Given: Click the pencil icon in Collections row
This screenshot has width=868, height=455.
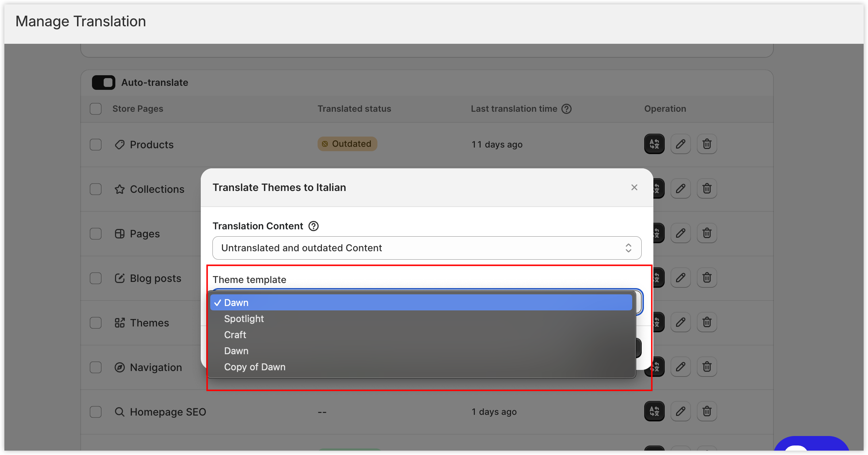Looking at the screenshot, I should tap(680, 188).
